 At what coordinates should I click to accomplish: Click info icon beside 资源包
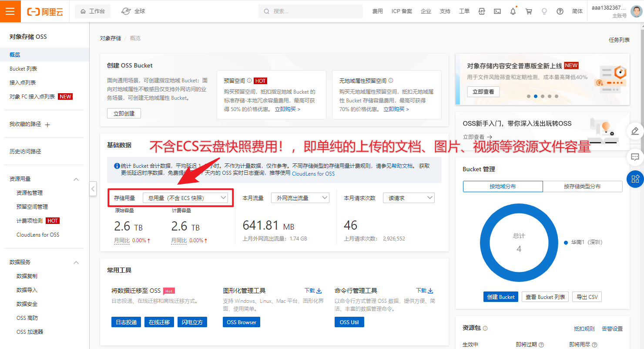tap(485, 329)
